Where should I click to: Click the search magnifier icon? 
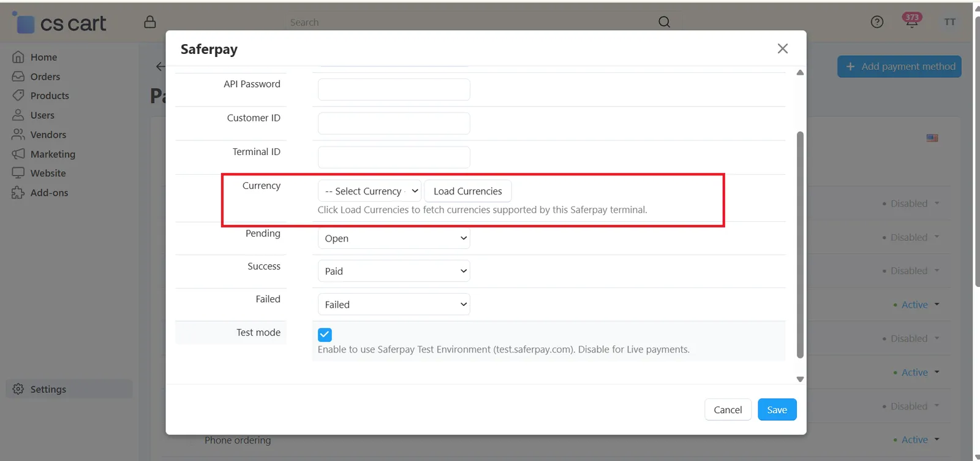click(x=664, y=22)
